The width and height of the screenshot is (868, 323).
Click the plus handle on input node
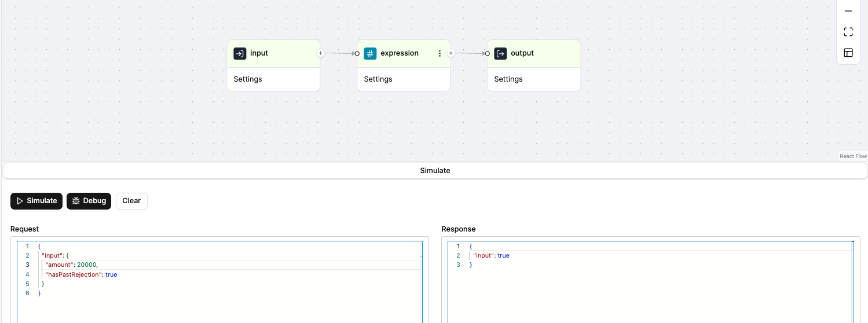(320, 53)
